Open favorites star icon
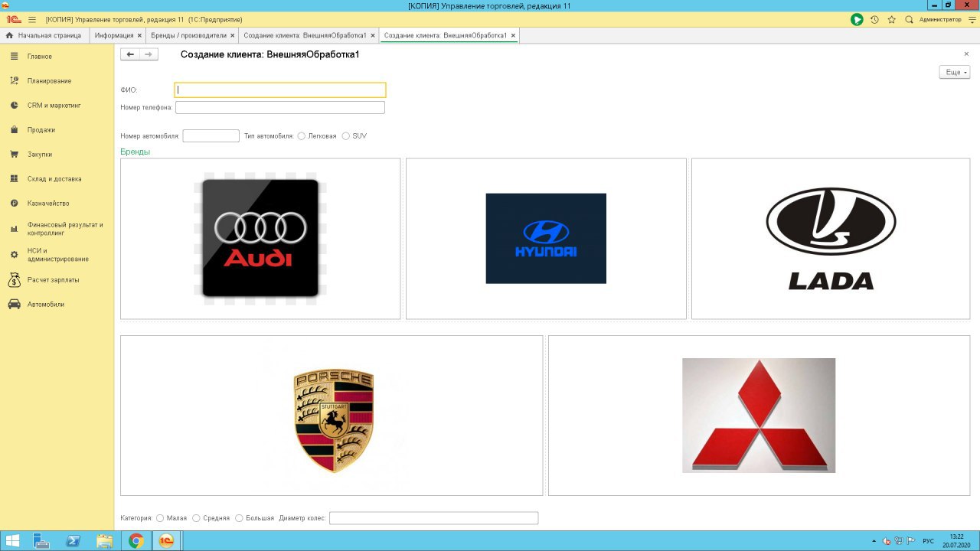Viewport: 980px width, 551px height. click(x=892, y=19)
